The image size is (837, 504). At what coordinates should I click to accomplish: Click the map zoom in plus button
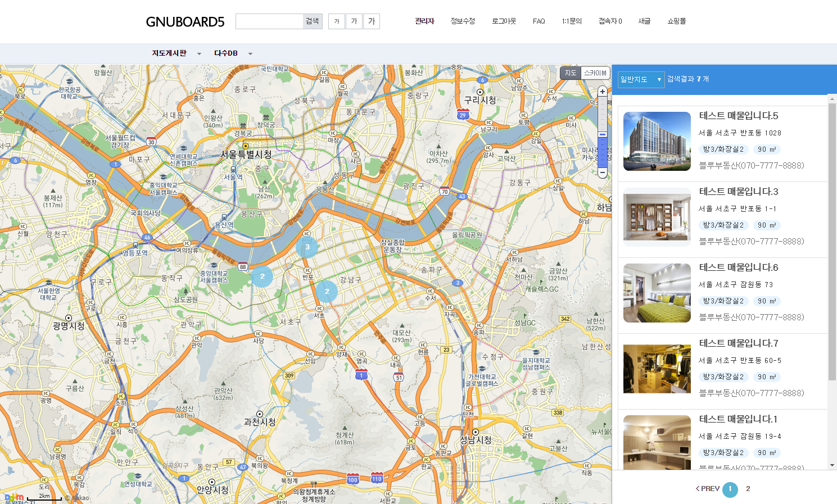tap(603, 92)
